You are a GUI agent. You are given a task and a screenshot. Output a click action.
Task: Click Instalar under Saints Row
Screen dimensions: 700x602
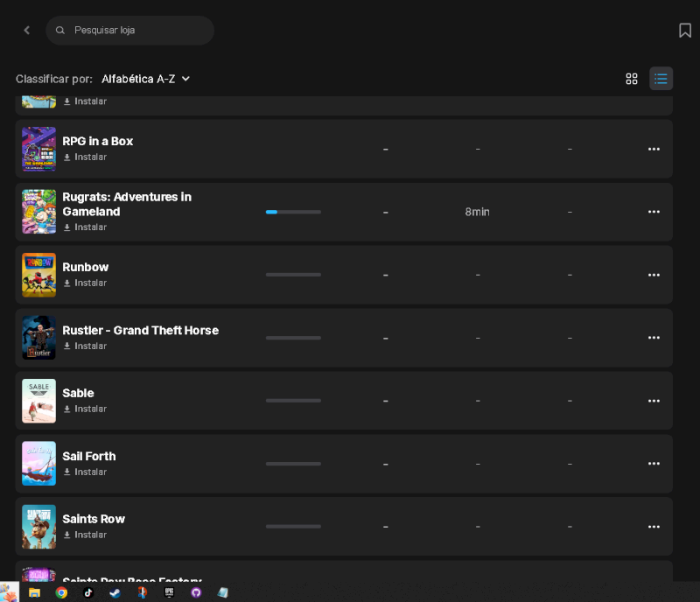85,535
